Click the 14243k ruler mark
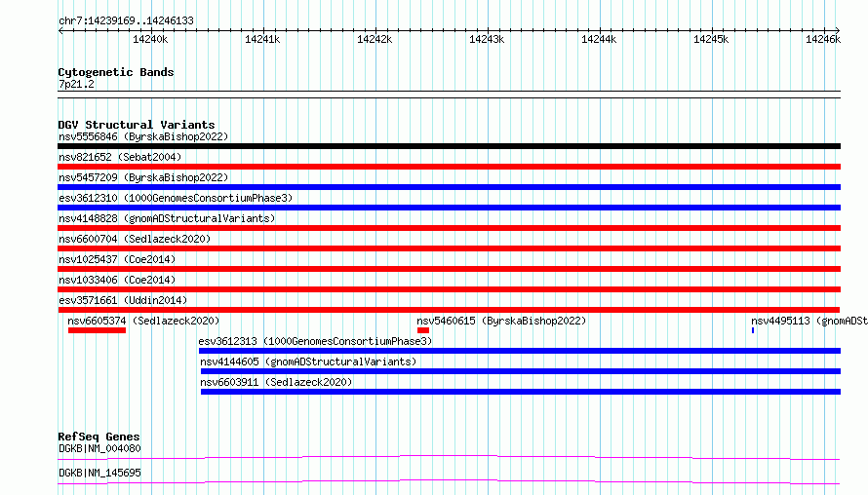The height and width of the screenshot is (495, 868). click(x=487, y=39)
